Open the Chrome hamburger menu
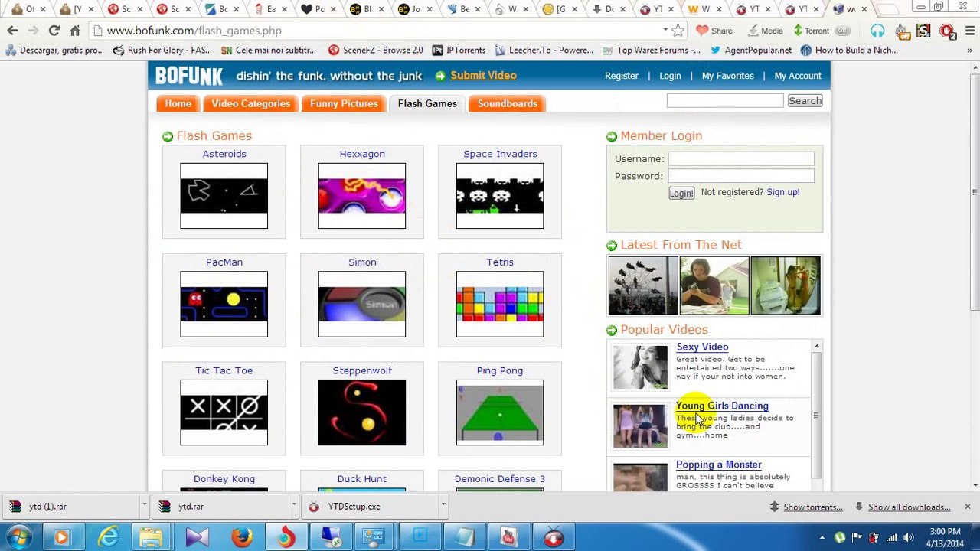 pos(969,31)
